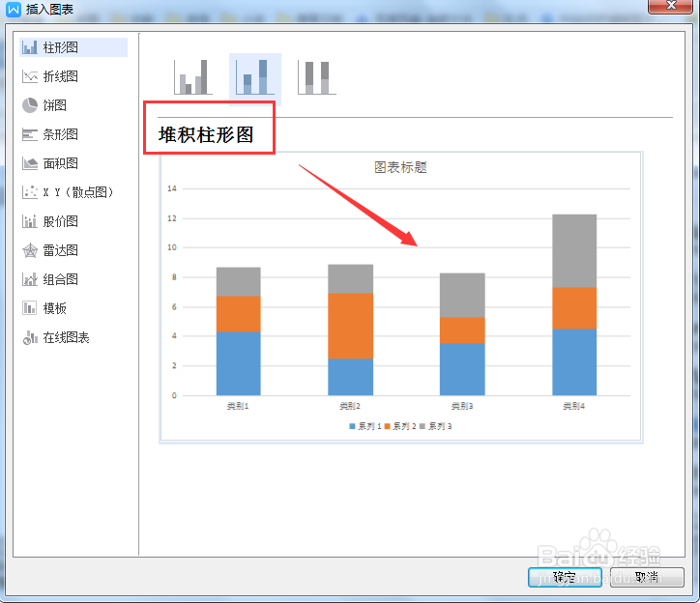Click the 组合图 combo chart icon

(30, 279)
